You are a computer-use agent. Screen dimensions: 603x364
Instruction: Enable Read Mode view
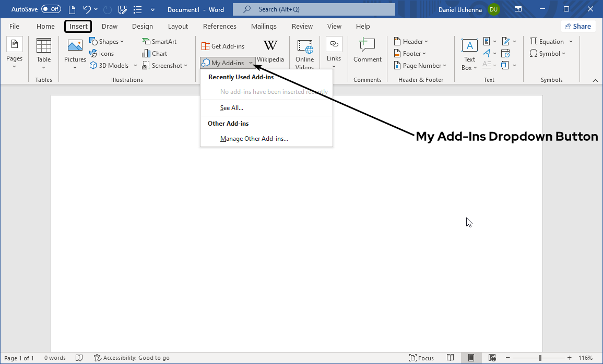(450, 358)
